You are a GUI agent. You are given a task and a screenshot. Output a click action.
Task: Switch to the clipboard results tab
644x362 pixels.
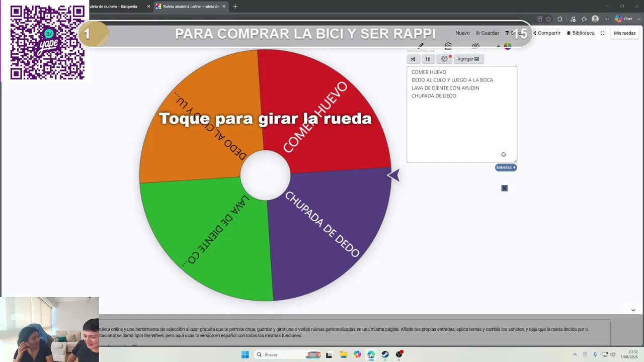pyautogui.click(x=448, y=46)
